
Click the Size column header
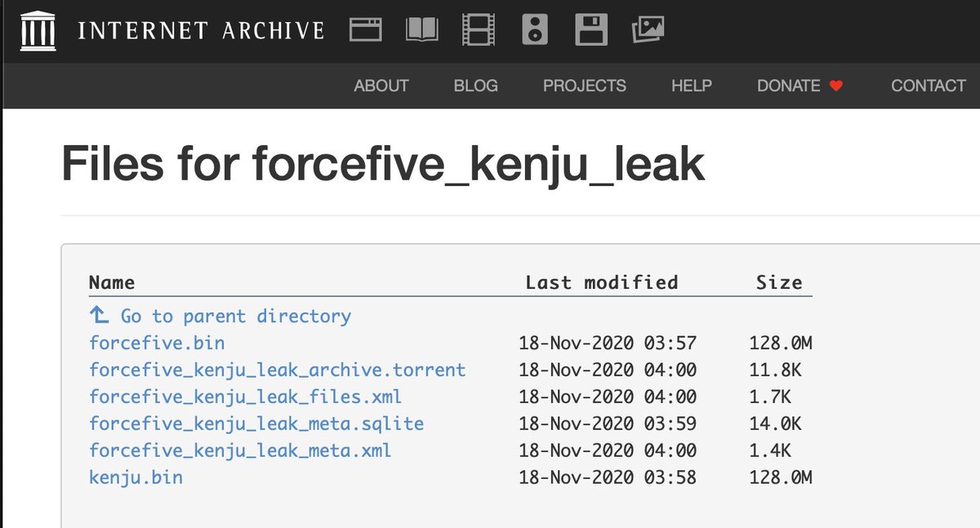pos(779,282)
